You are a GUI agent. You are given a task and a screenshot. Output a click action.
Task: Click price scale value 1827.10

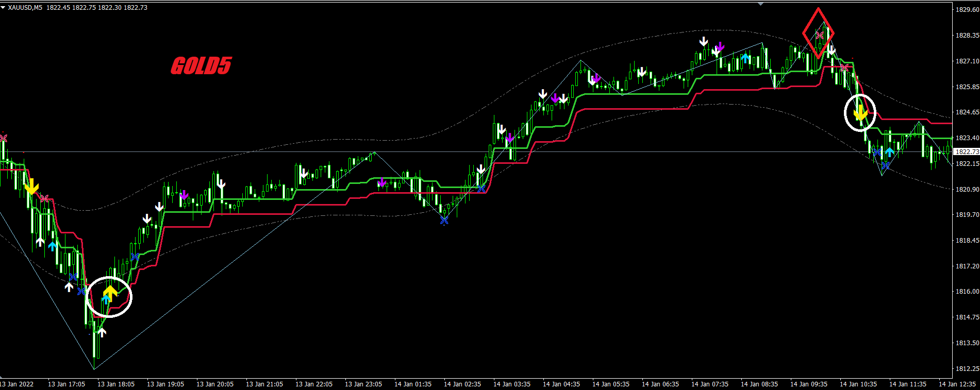coord(968,61)
